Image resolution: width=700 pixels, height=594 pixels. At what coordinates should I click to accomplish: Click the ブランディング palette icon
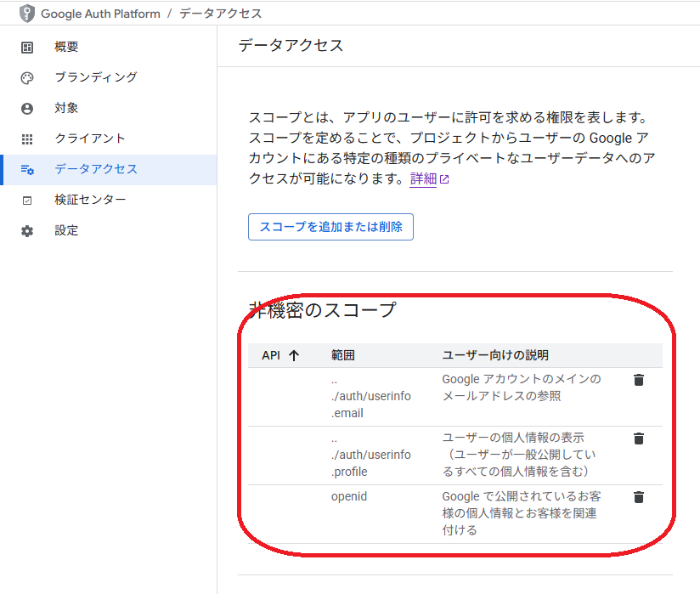tap(27, 78)
